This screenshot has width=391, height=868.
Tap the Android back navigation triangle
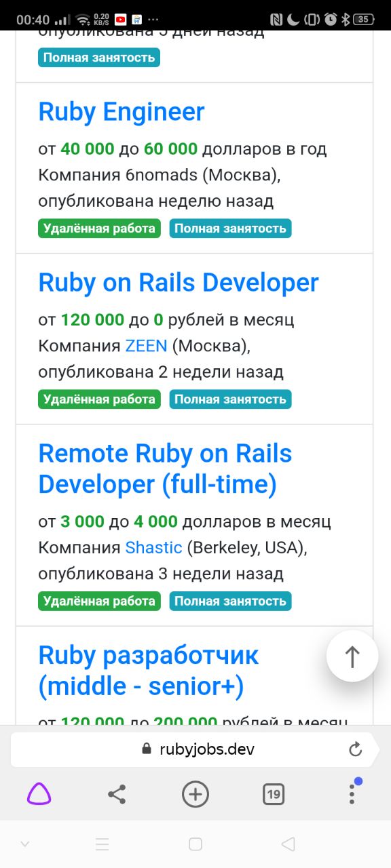[288, 844]
